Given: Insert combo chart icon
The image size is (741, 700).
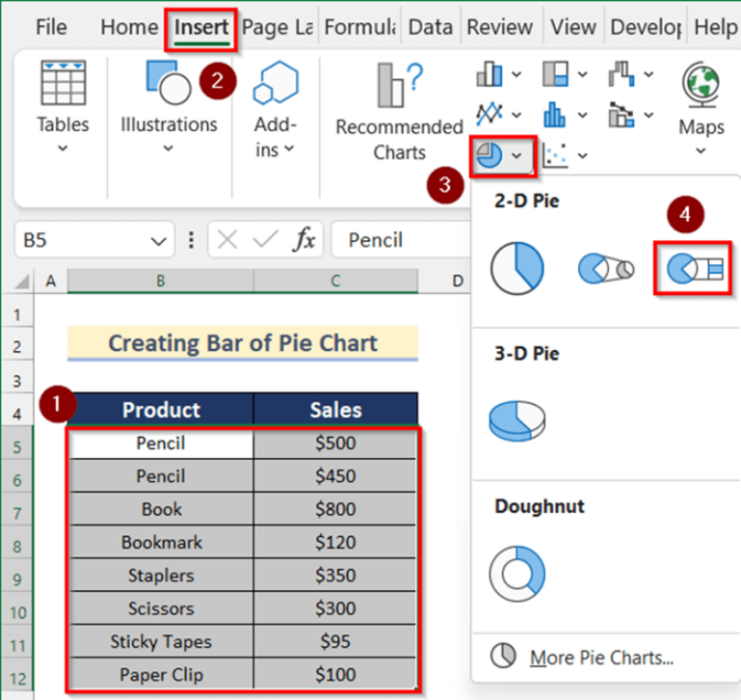Looking at the screenshot, I should point(621,115).
